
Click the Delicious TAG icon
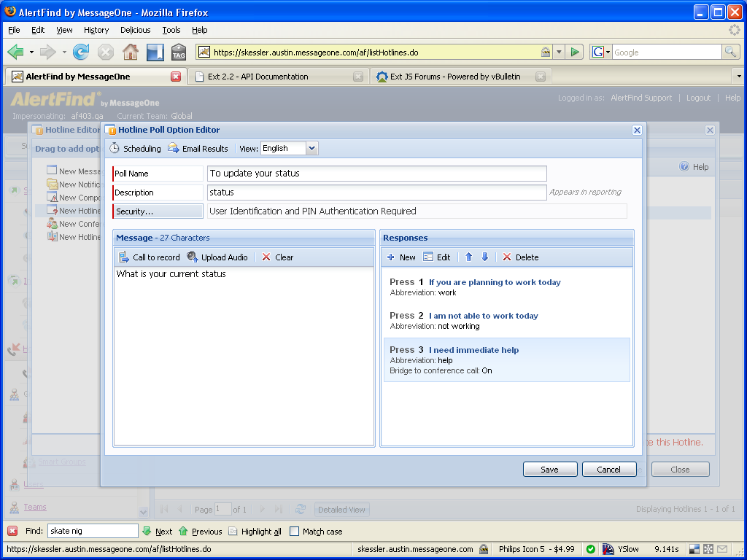179,52
